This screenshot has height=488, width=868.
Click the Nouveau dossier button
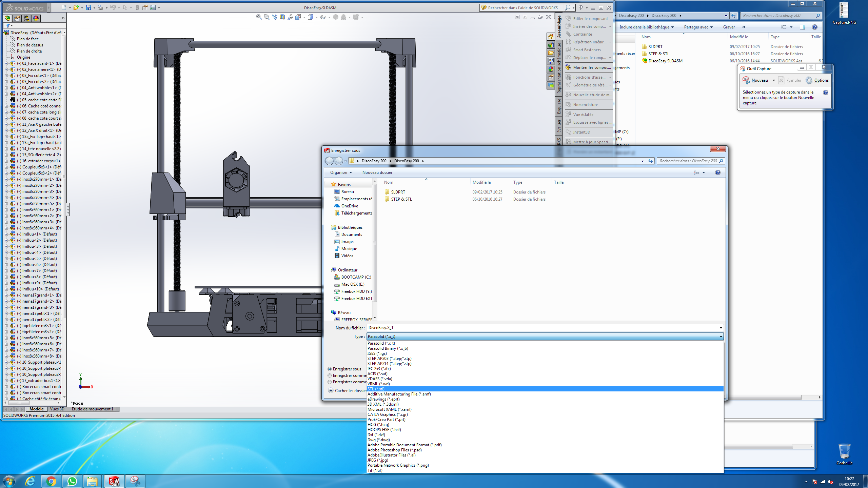(x=377, y=172)
